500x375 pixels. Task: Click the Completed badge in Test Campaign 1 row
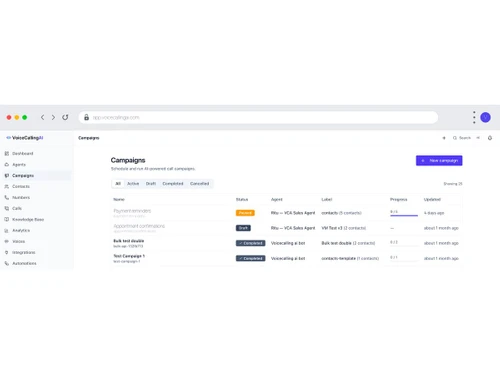[x=251, y=258]
